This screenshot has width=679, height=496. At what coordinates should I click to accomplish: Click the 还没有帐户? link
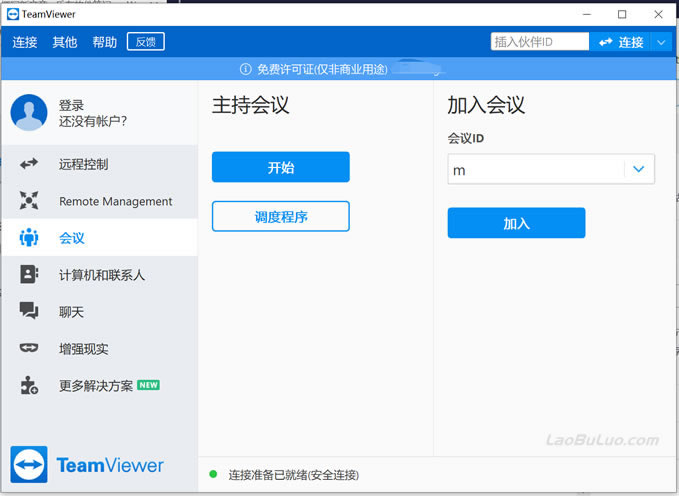coord(93,121)
